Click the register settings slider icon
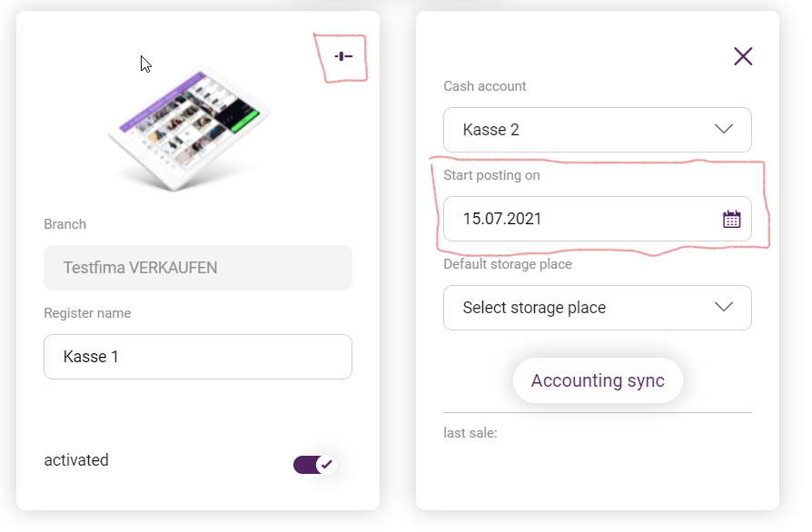The height and width of the screenshot is (532, 812). pyautogui.click(x=343, y=56)
